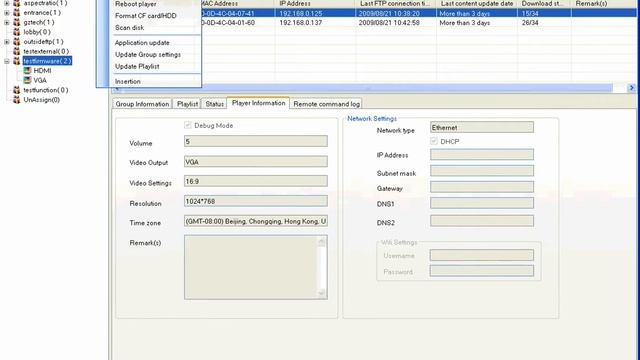The height and width of the screenshot is (360, 640).
Task: Click the player list horizontal scrollbar thumb
Action: [367, 88]
